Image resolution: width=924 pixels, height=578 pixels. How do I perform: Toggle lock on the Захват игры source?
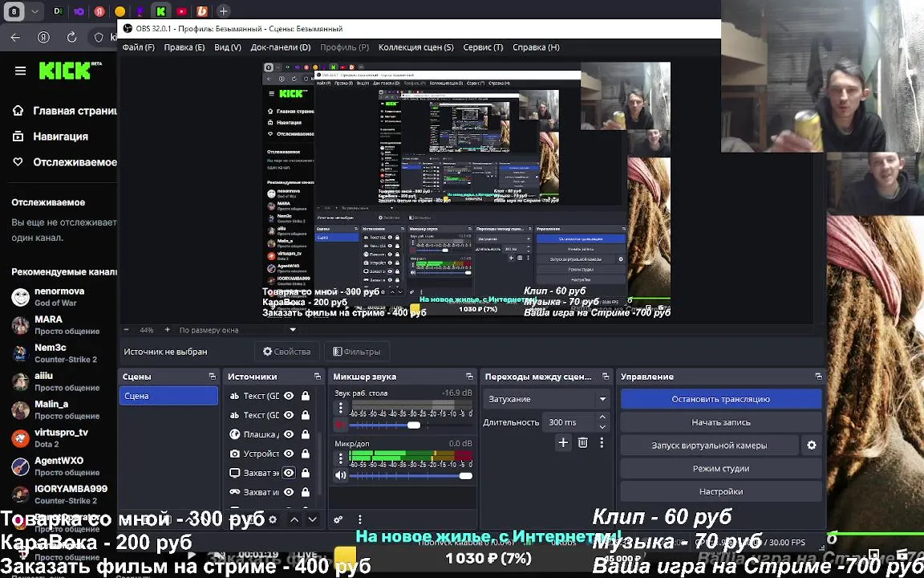[306, 492]
